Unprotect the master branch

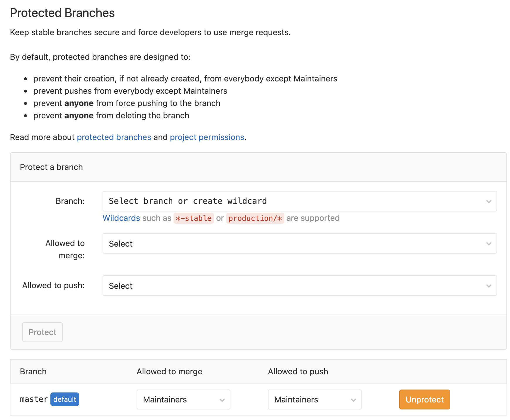(x=424, y=399)
